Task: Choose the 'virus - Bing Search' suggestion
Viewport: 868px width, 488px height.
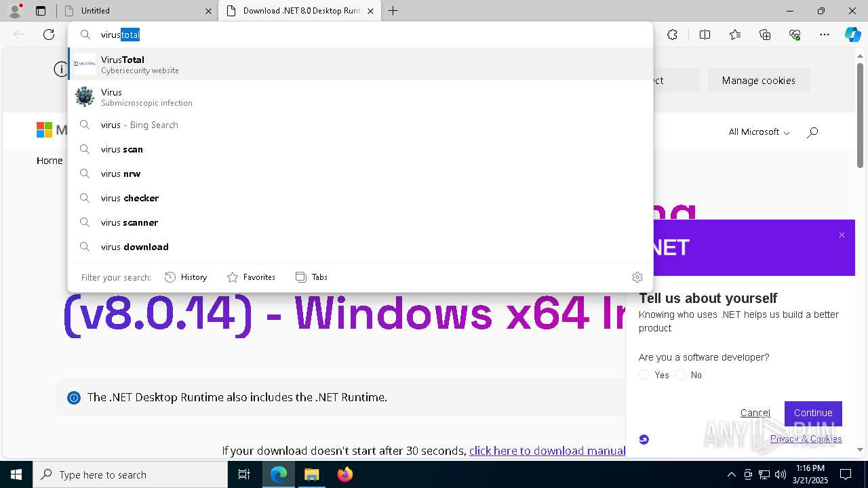Action: pyautogui.click(x=360, y=125)
